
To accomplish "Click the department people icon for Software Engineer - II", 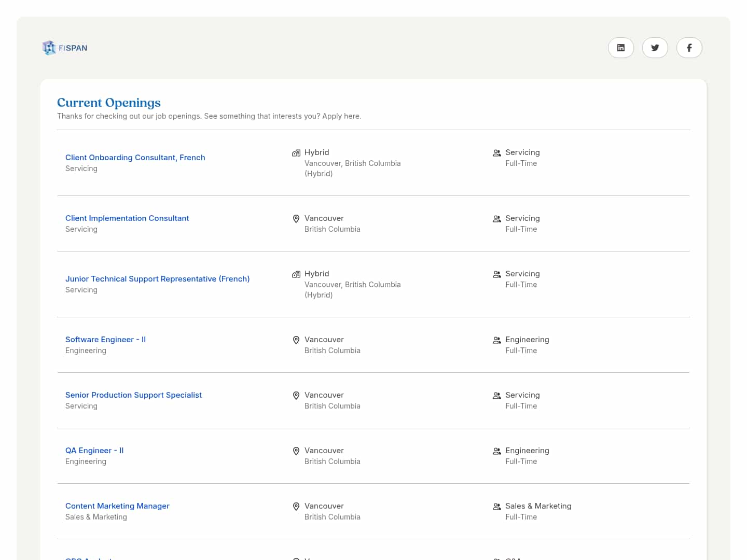I will tap(497, 340).
